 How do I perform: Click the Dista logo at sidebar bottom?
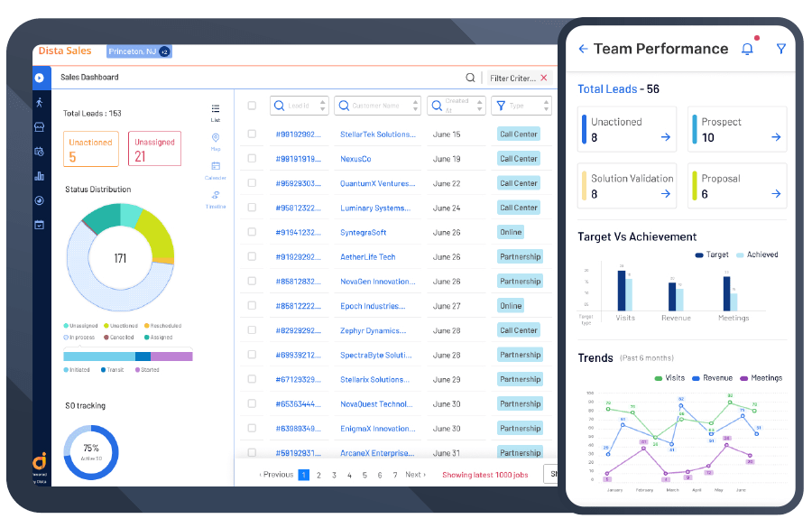pos(40,460)
